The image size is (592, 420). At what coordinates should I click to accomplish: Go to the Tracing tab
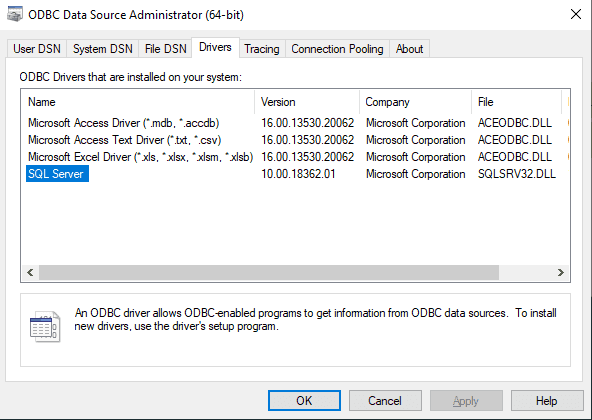[262, 49]
